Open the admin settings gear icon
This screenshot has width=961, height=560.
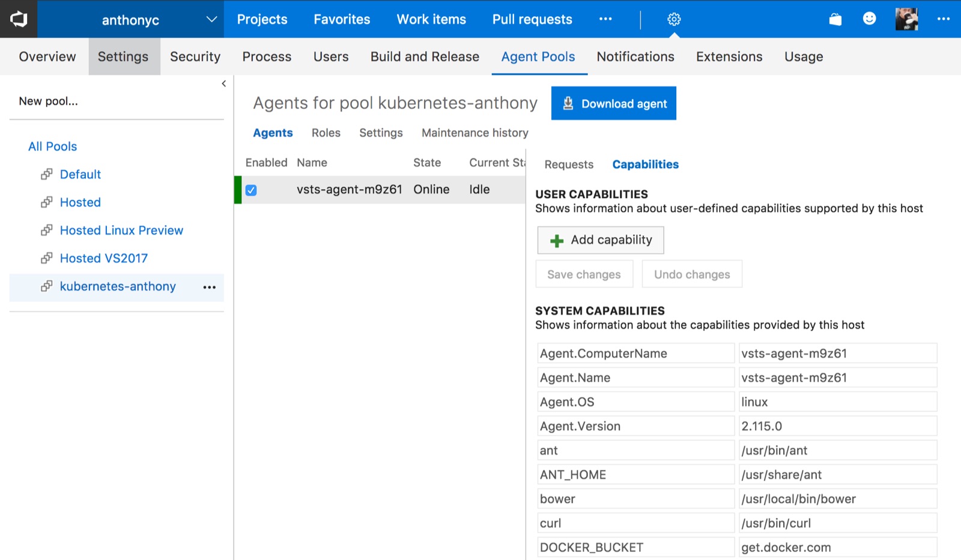674,19
